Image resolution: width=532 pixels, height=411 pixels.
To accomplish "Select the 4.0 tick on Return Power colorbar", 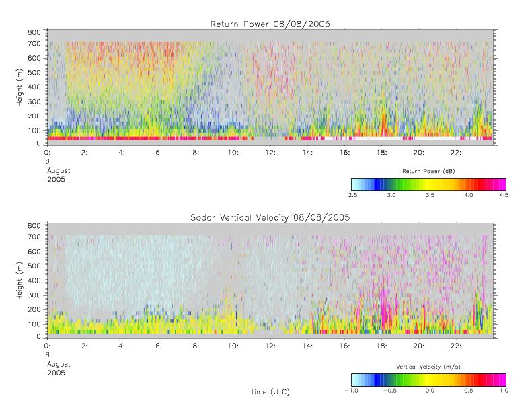I will 469,195.
